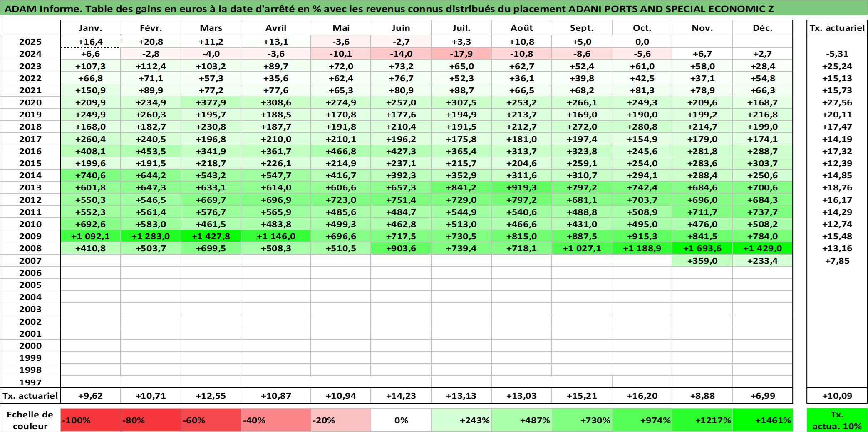The image size is (868, 432).
Task: Click the Tx. actuariel column header
Action: pos(837,28)
